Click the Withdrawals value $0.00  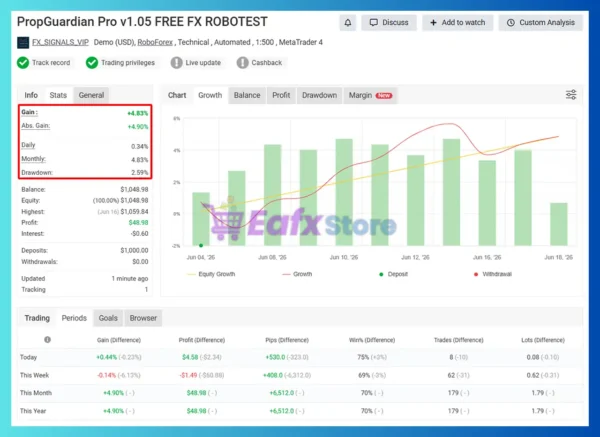[x=140, y=262]
